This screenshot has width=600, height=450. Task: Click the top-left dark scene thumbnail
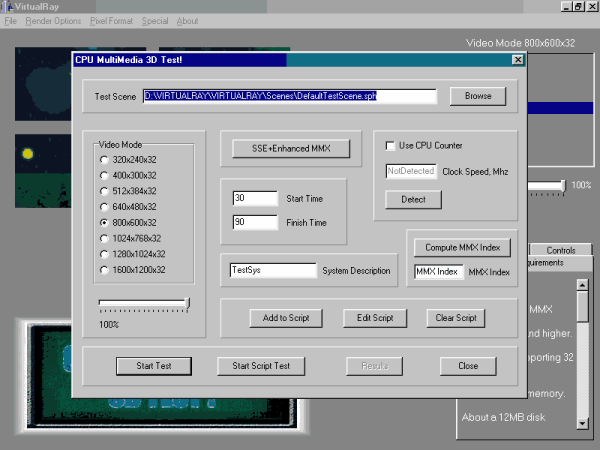click(43, 84)
